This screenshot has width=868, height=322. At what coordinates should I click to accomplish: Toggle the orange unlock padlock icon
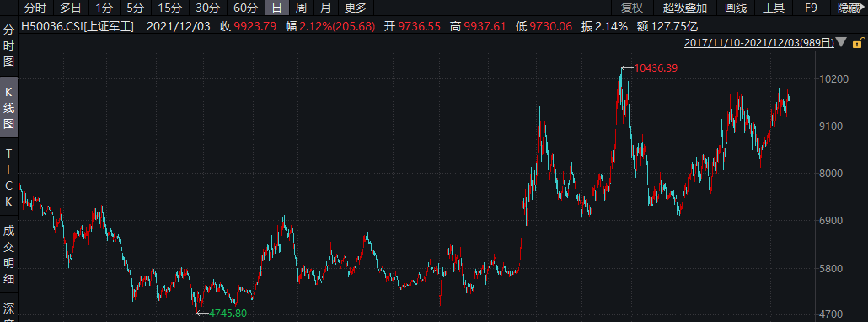(x=857, y=43)
